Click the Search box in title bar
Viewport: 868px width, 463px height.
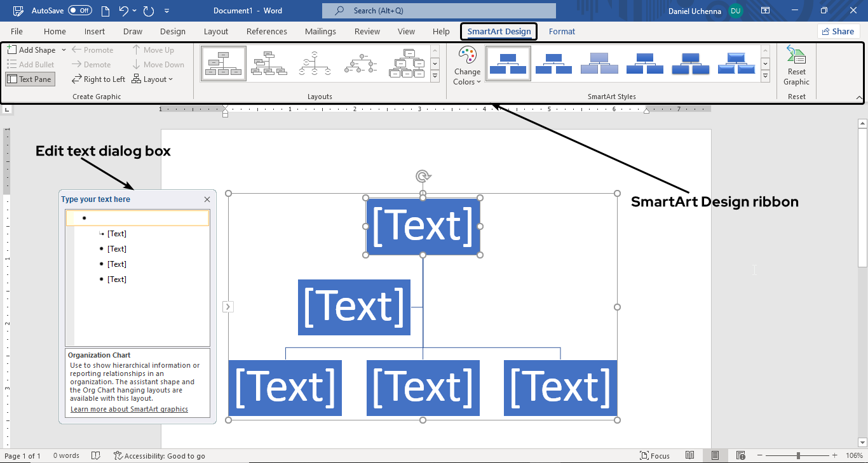438,11
